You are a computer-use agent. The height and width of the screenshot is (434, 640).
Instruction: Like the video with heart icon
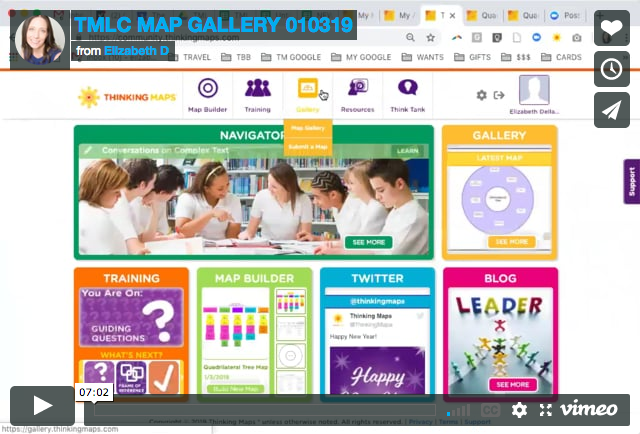611,28
